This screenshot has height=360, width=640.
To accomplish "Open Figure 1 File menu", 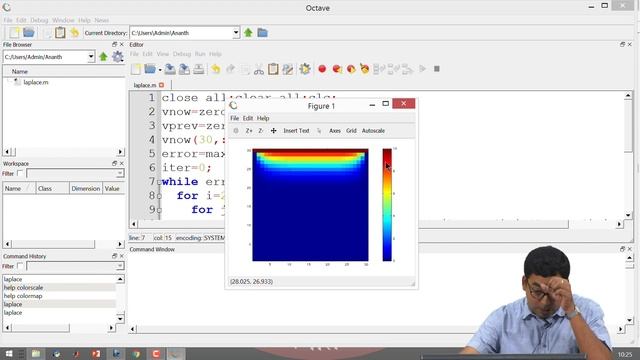I will 235,118.
